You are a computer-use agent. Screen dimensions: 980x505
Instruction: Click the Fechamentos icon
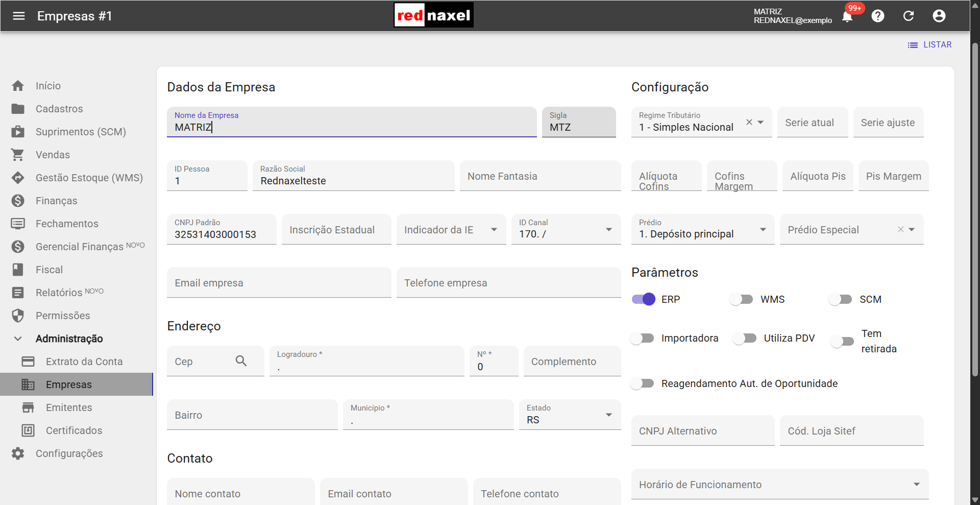click(18, 224)
